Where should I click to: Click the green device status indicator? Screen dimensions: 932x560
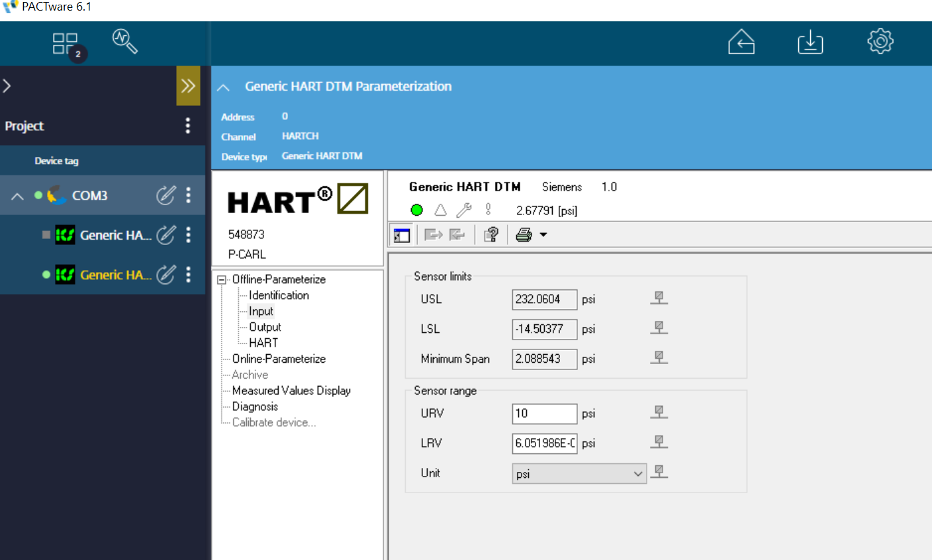click(x=416, y=210)
